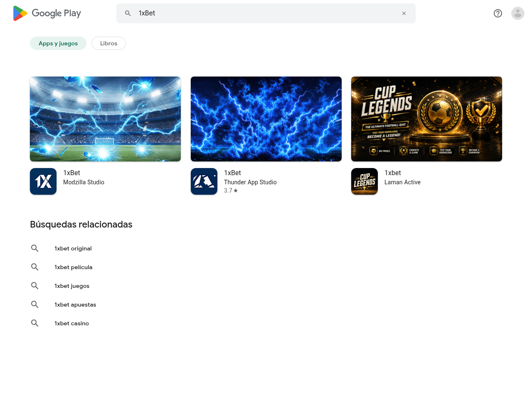This screenshot has height=416, width=532.
Task: Click the magnifier icon beside 1xbet casino
Action: [x=35, y=323]
